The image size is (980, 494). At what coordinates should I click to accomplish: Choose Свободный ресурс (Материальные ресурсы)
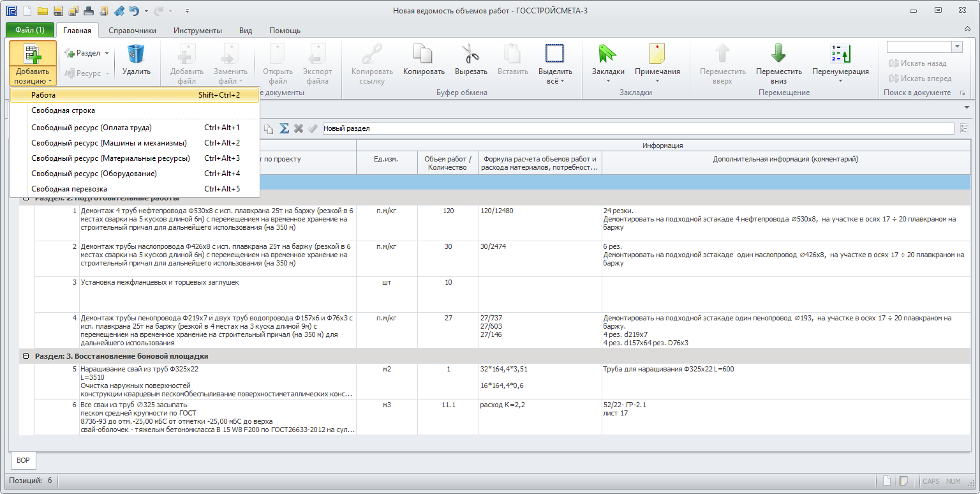[135, 158]
